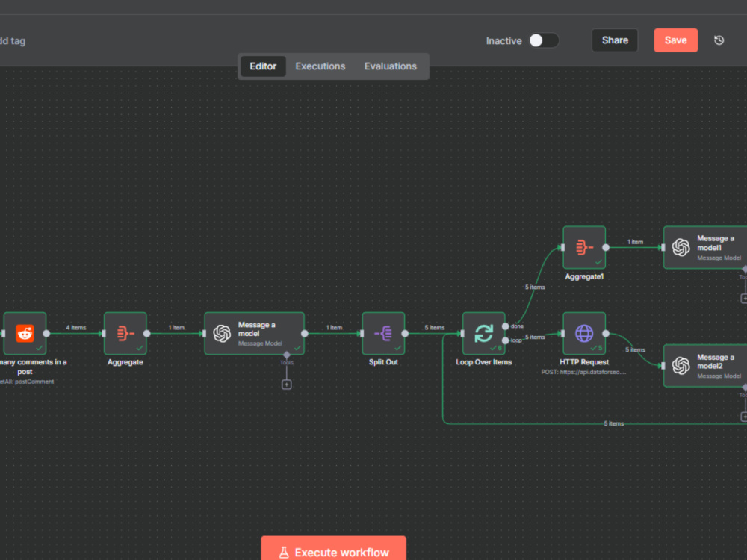The image size is (747, 560).
Task: Click the Split Out output connector
Action: click(405, 333)
